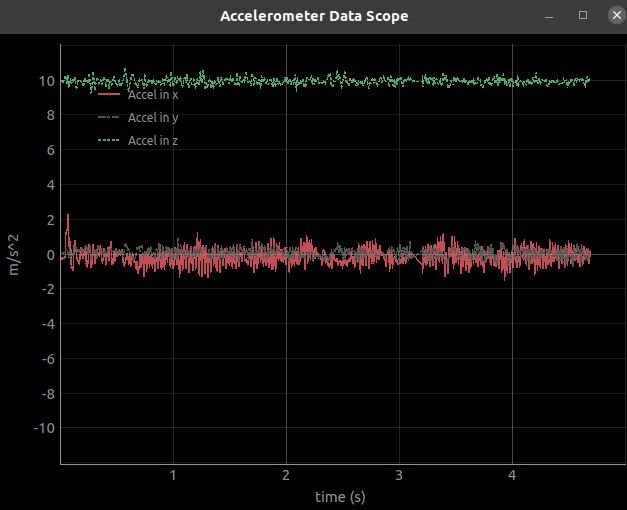The width and height of the screenshot is (627, 510).
Task: Click the 'time (s)' axis label
Action: click(x=340, y=497)
